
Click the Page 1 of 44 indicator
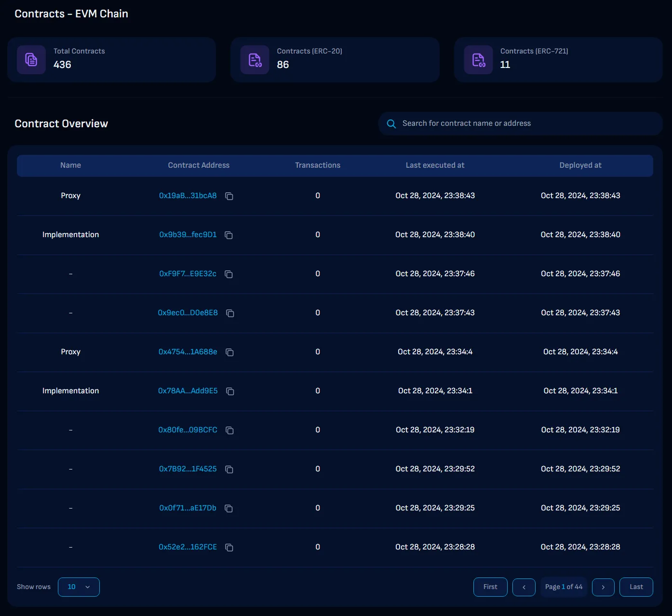(564, 587)
